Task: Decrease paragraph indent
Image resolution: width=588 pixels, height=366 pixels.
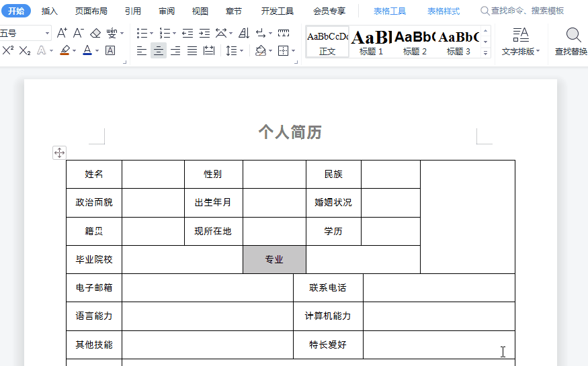Action: tap(187, 33)
